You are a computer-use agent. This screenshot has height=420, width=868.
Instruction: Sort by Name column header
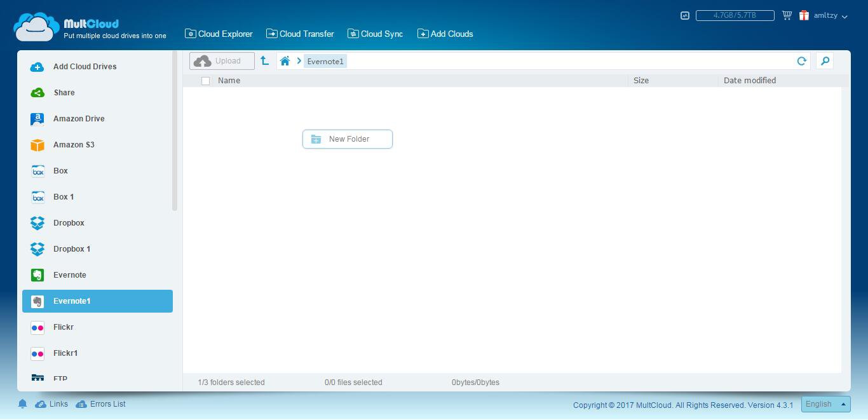pos(229,81)
